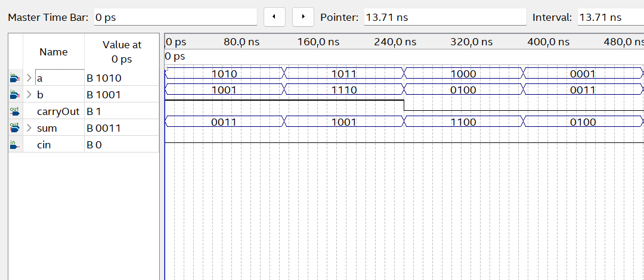Click the Master Time Bar input field
The width and height of the screenshot is (644, 280).
tap(175, 17)
